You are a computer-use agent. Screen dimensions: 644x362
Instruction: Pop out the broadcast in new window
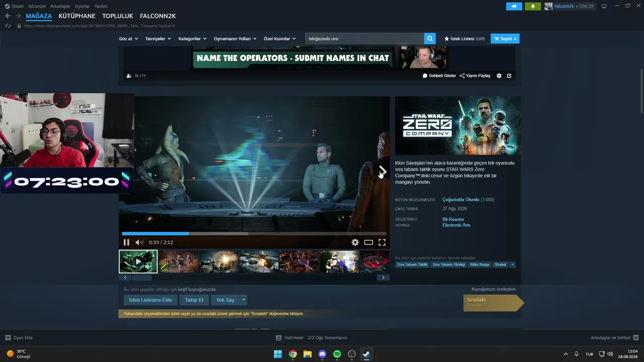click(509, 76)
